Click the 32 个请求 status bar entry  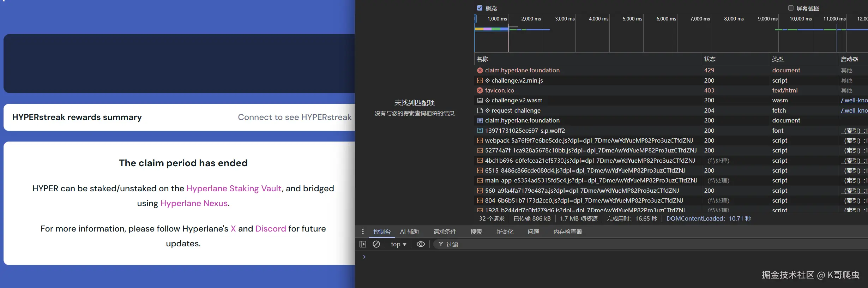pos(492,218)
